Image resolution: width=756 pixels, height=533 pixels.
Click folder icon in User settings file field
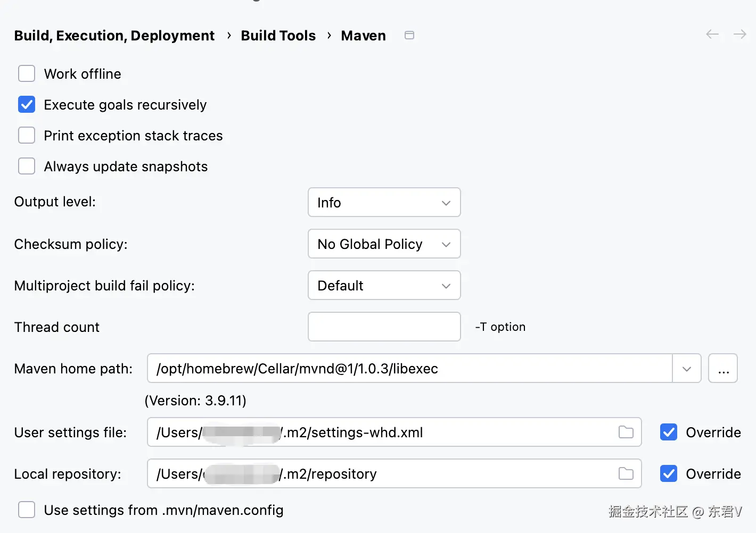626,432
